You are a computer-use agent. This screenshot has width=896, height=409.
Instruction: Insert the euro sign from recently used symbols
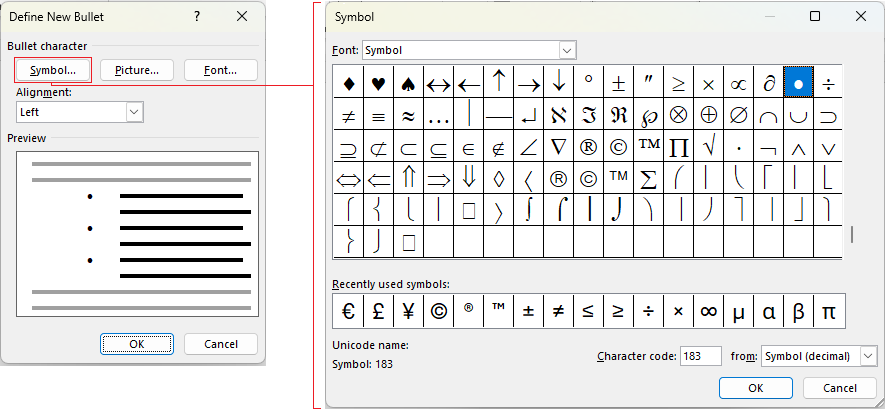tap(348, 311)
